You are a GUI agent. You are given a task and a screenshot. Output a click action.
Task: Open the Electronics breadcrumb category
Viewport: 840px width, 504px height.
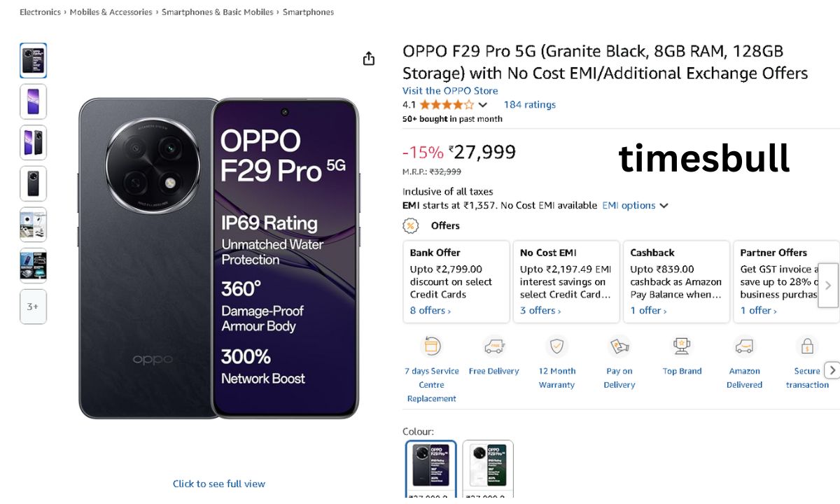point(40,12)
